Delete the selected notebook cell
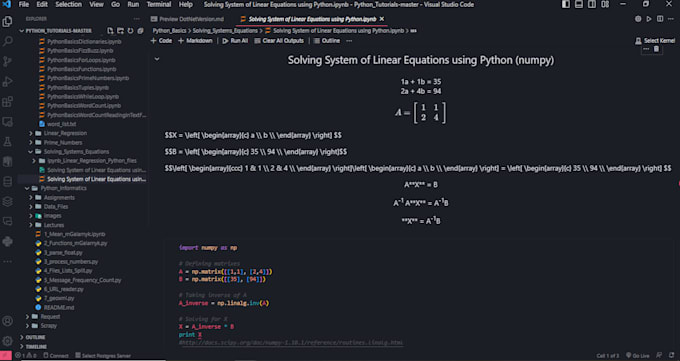This screenshot has height=361, width=680. pos(656,49)
